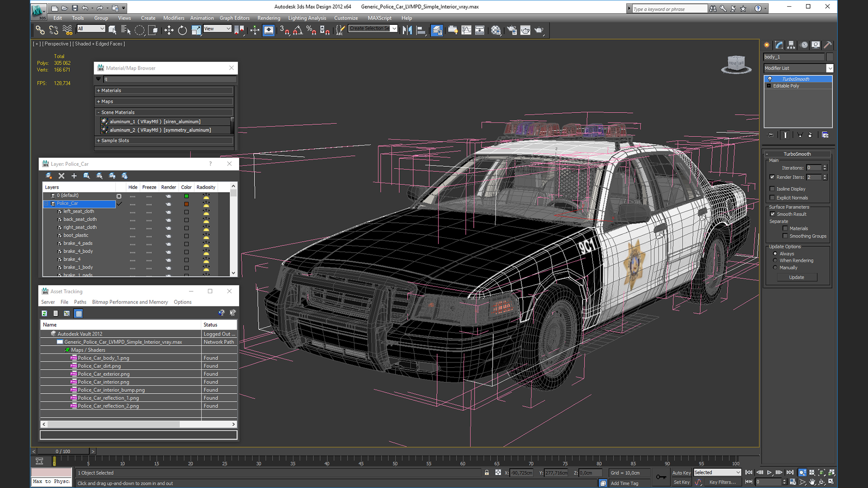Open the MAXScript menu
The image size is (868, 488).
379,18
